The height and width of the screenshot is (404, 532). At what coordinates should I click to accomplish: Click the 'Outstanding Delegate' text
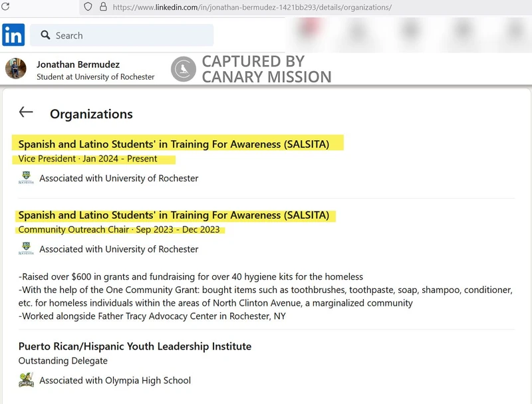(63, 361)
